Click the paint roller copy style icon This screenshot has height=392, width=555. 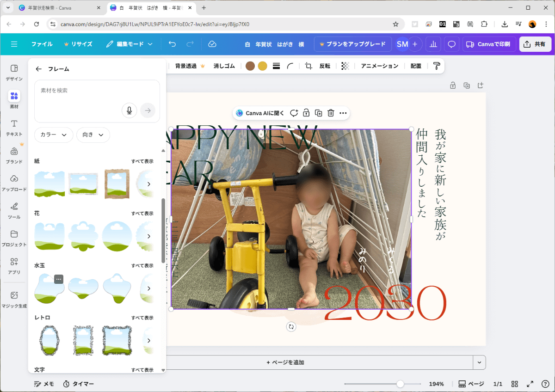point(437,66)
